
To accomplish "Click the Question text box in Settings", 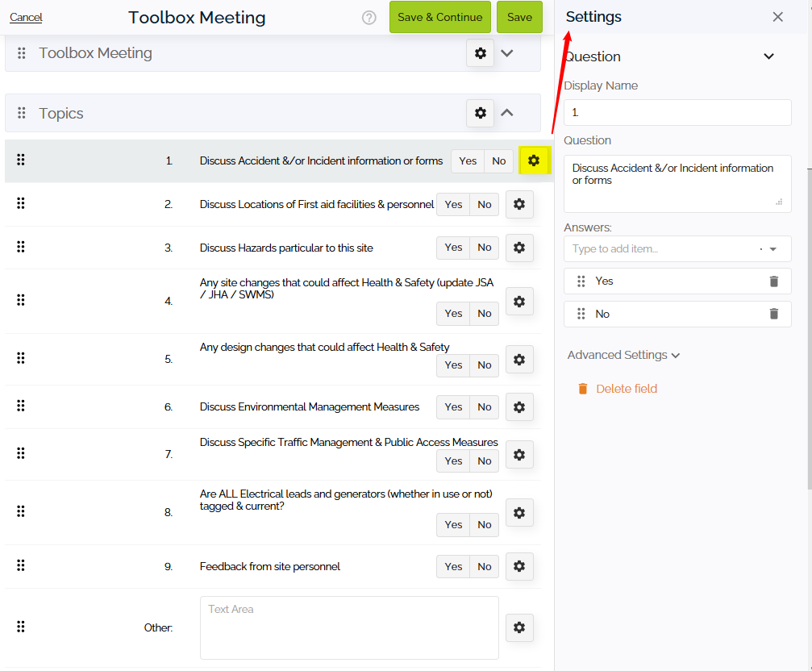I will pyautogui.click(x=677, y=184).
